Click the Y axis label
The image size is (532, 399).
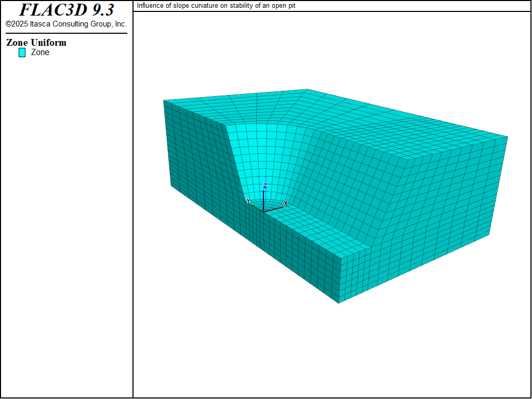(248, 201)
